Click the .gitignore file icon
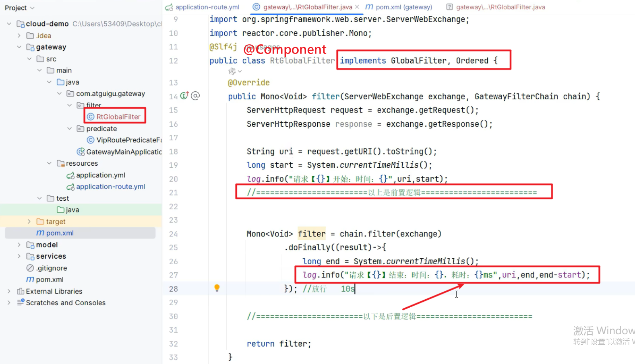This screenshot has width=635, height=364. click(x=30, y=268)
